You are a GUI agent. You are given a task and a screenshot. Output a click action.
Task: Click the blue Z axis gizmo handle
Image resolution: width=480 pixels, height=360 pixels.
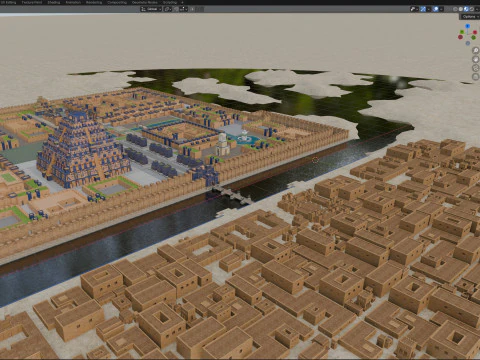pyautogui.click(x=468, y=26)
